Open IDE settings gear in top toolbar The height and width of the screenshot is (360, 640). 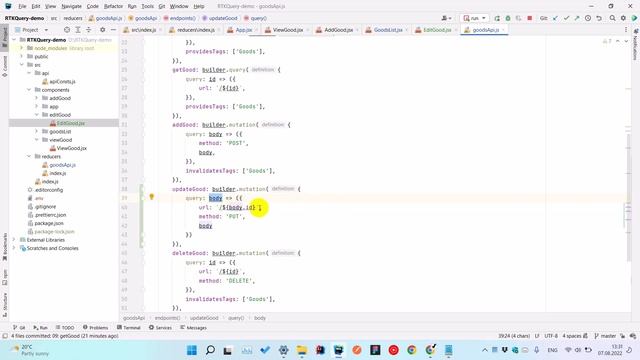click(623, 18)
